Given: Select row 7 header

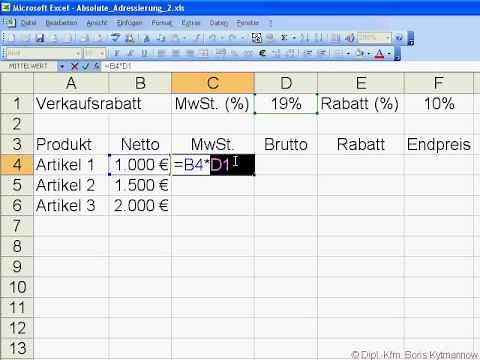Looking at the screenshot, I should pyautogui.click(x=17, y=226).
